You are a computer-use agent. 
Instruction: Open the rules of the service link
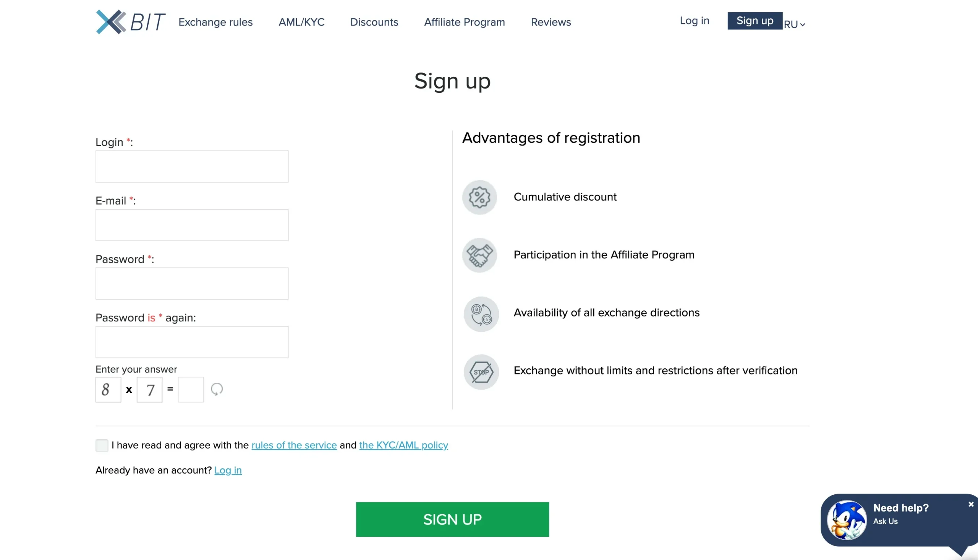pos(294,445)
